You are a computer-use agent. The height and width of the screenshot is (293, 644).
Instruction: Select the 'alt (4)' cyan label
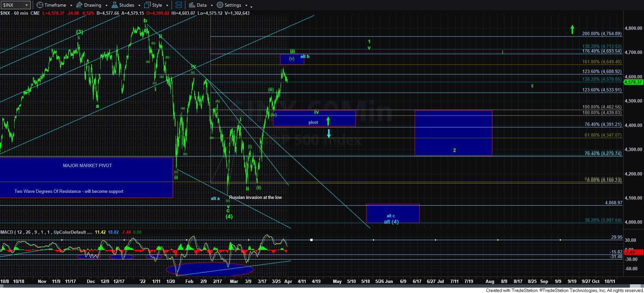coord(391,222)
